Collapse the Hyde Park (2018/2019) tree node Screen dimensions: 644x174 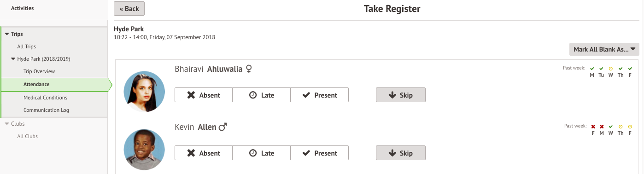point(13,59)
